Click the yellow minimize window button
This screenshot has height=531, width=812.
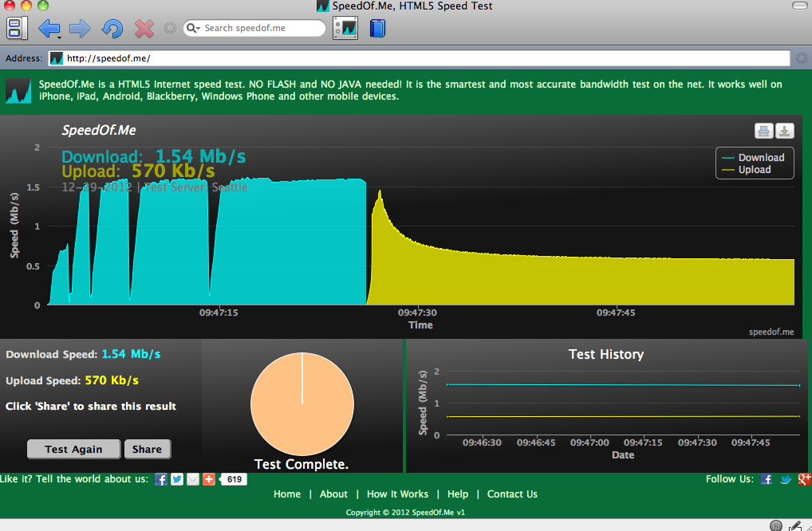pyautogui.click(x=26, y=6)
